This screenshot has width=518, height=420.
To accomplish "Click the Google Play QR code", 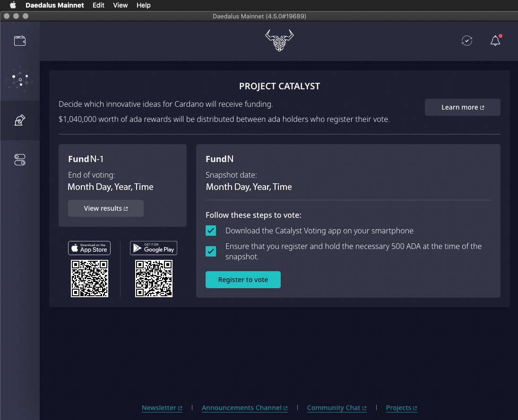I will (154, 278).
